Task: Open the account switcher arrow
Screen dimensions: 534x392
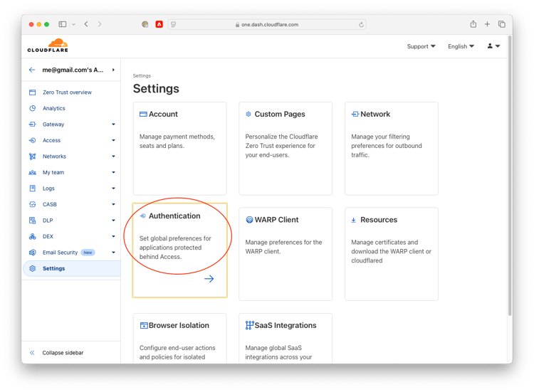Action: point(113,70)
